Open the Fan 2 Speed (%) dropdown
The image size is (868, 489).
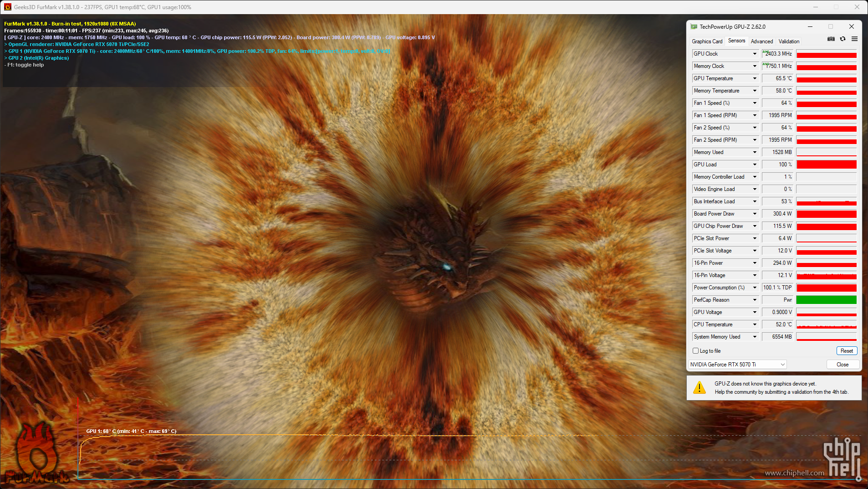[755, 128]
